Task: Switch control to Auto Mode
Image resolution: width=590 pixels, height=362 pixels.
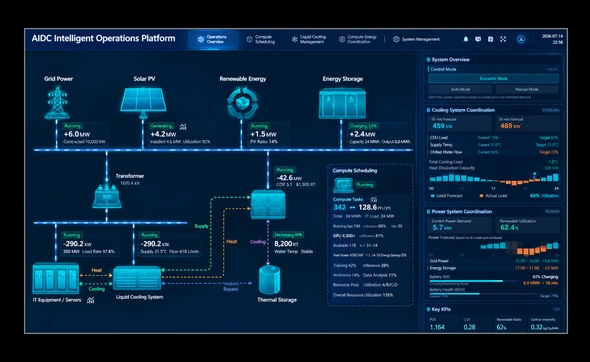Action: tap(460, 89)
